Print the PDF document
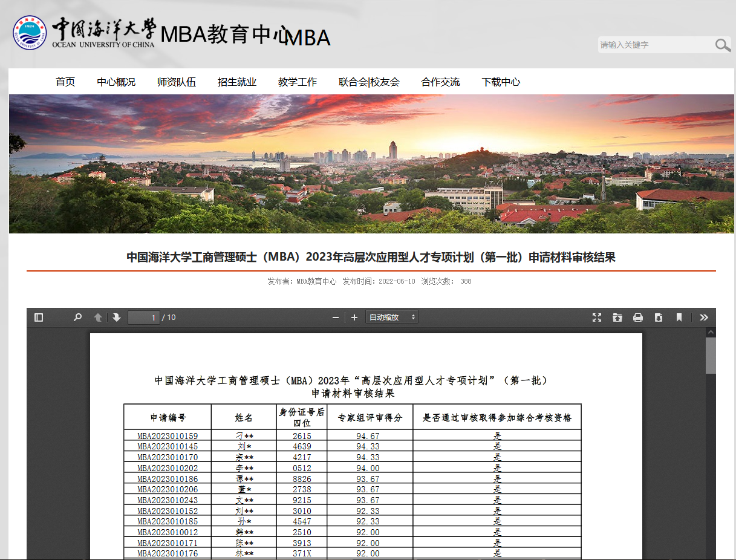The height and width of the screenshot is (560, 736). point(638,317)
